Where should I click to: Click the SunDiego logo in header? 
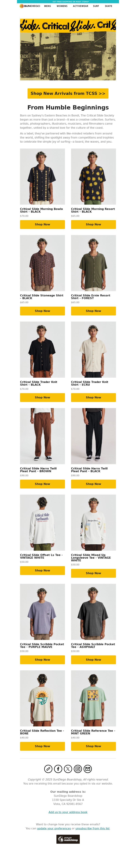(x=30, y=6)
